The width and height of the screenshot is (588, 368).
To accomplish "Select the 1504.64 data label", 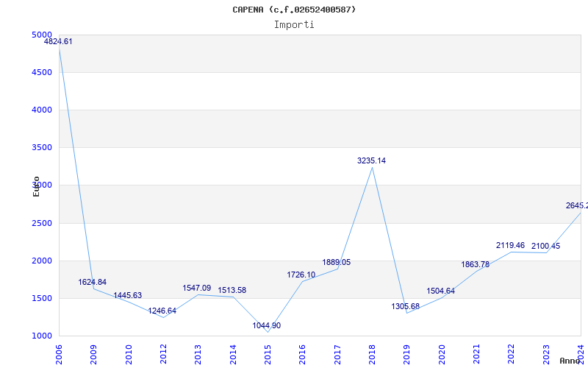I will tap(440, 291).
